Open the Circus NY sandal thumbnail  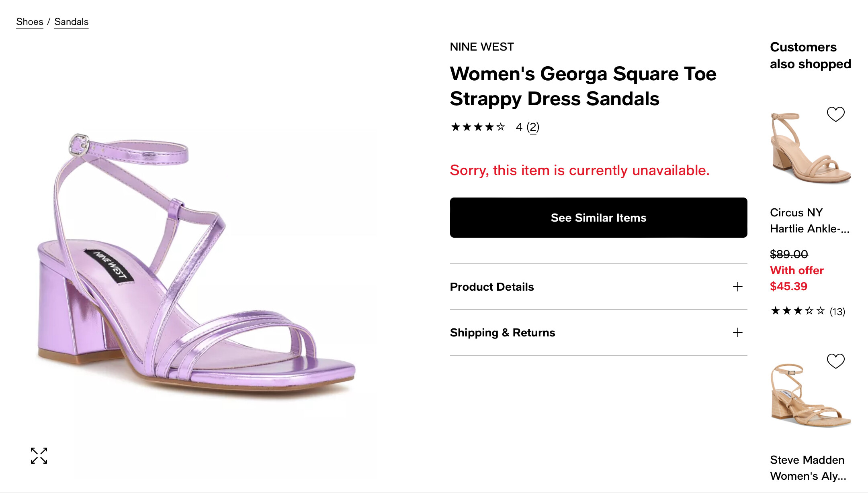[x=809, y=147]
